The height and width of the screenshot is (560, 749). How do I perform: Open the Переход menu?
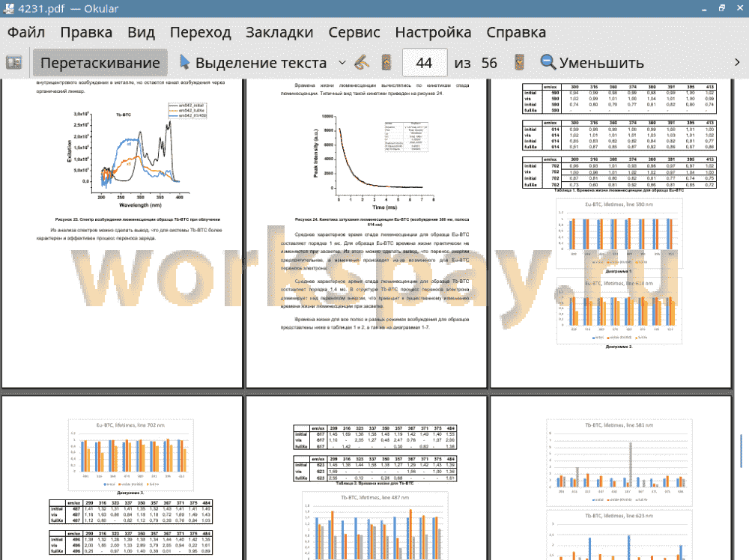201,32
